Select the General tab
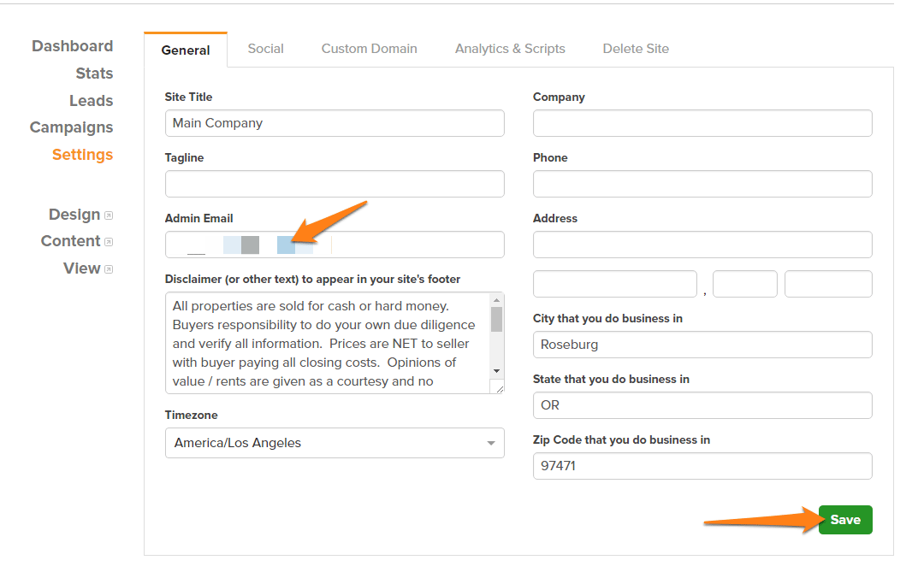This screenshot has height=578, width=924. pos(186,50)
